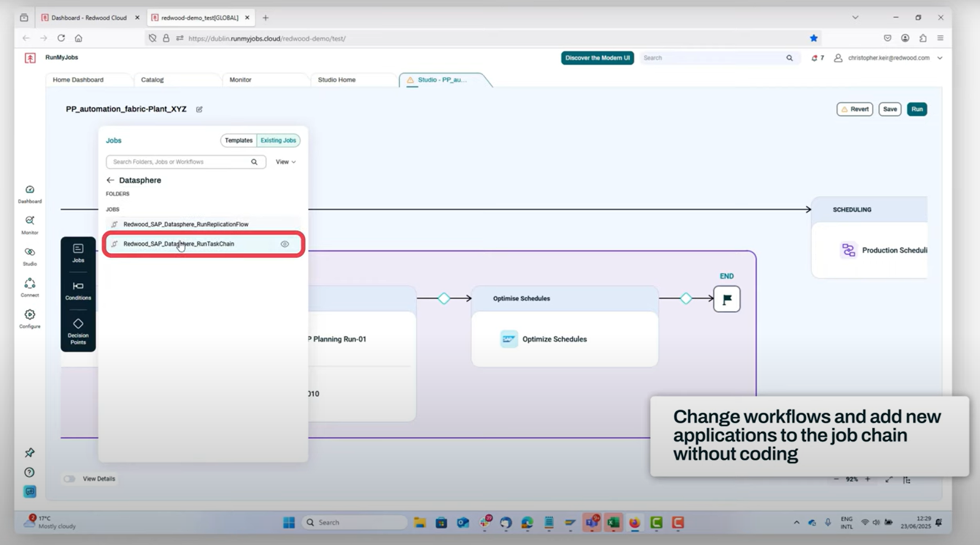Switch to the Monitor tab
980x545 pixels.
tap(241, 80)
